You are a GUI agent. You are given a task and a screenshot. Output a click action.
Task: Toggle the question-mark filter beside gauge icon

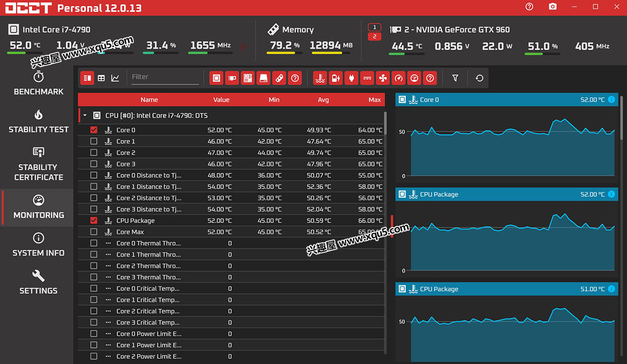[x=429, y=78]
